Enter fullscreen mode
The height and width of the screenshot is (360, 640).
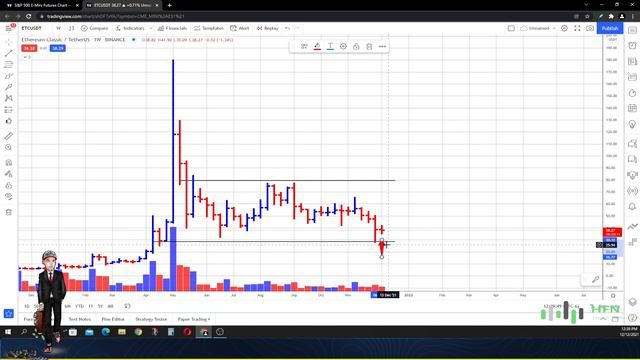577,28
